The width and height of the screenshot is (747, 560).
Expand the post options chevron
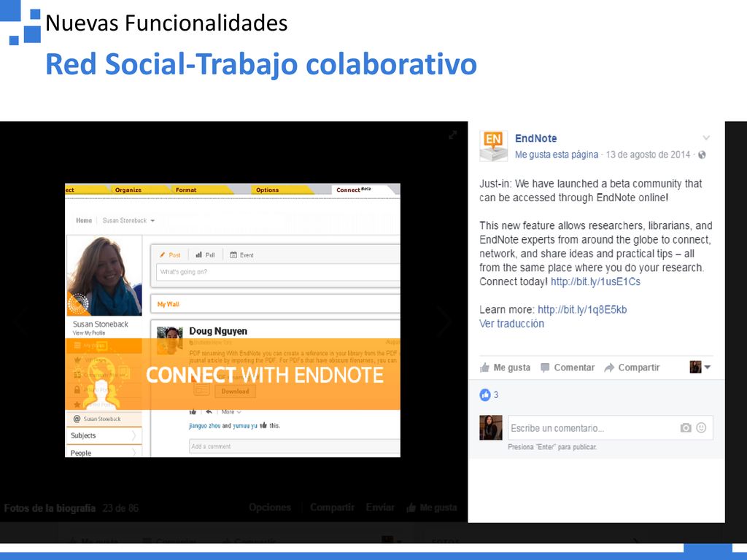point(706,138)
